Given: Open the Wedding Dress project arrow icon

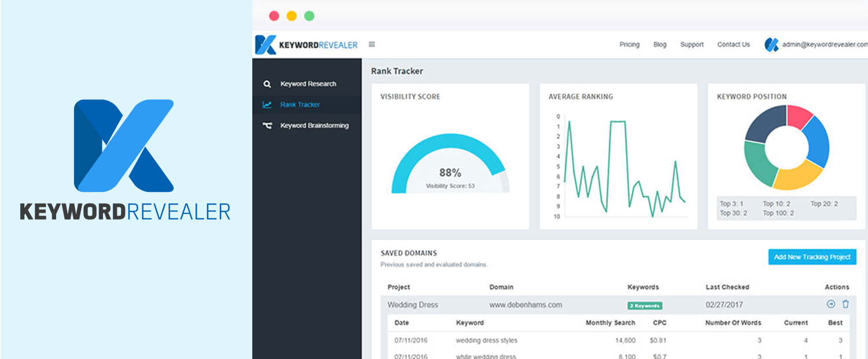Looking at the screenshot, I should [831, 304].
